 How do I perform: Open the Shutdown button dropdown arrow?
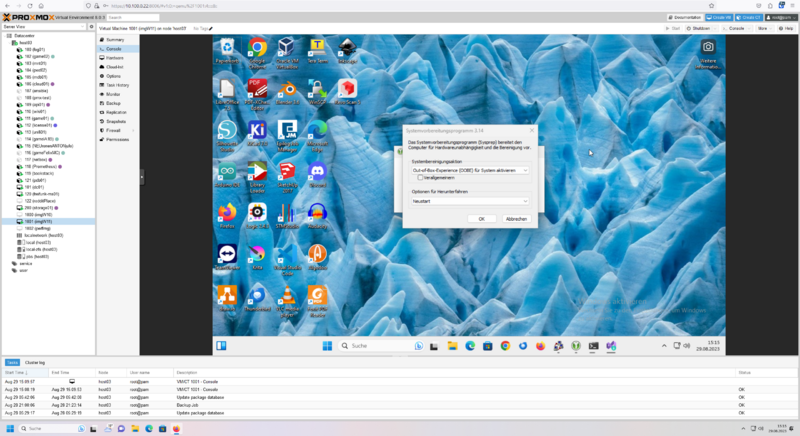[715, 29]
